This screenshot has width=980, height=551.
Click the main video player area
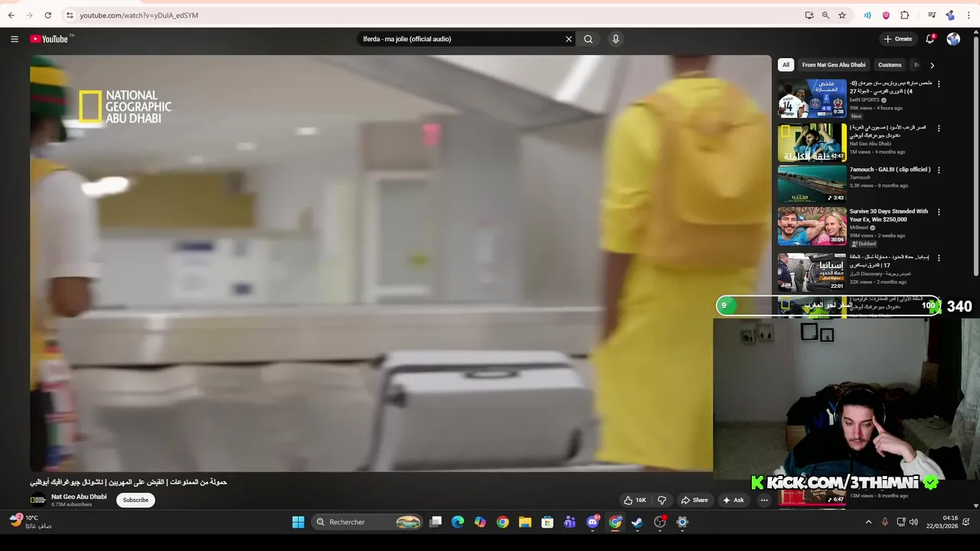click(x=400, y=262)
